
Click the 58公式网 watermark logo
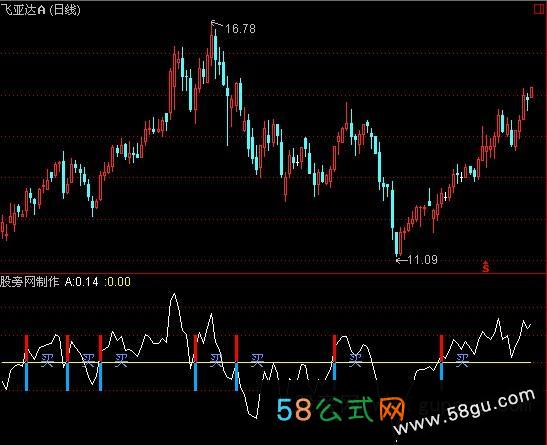pyautogui.click(x=340, y=409)
